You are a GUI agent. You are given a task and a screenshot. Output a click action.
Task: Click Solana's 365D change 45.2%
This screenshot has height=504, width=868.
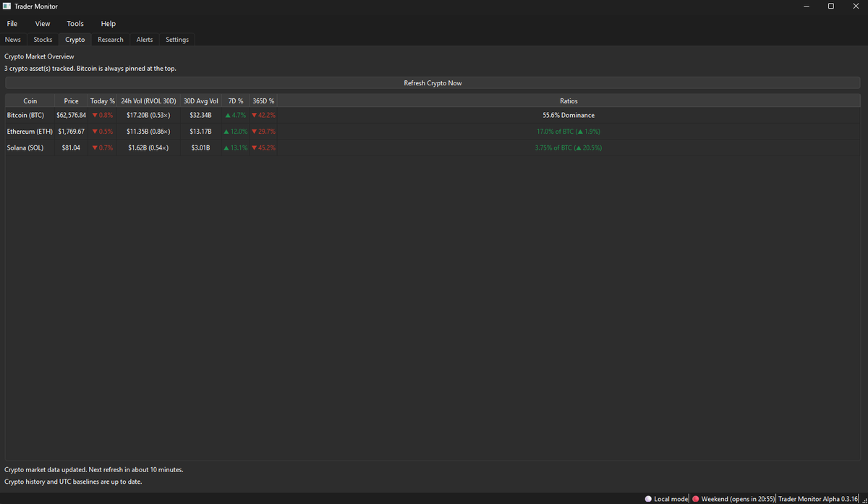pyautogui.click(x=263, y=148)
